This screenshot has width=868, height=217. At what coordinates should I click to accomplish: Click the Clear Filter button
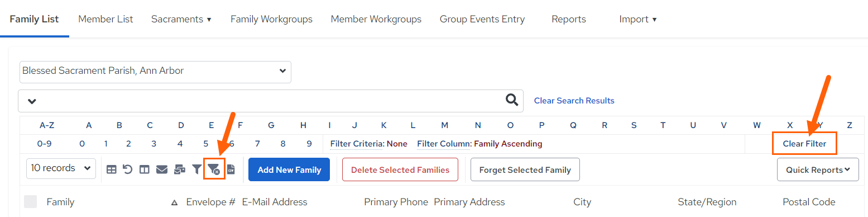pos(804,144)
